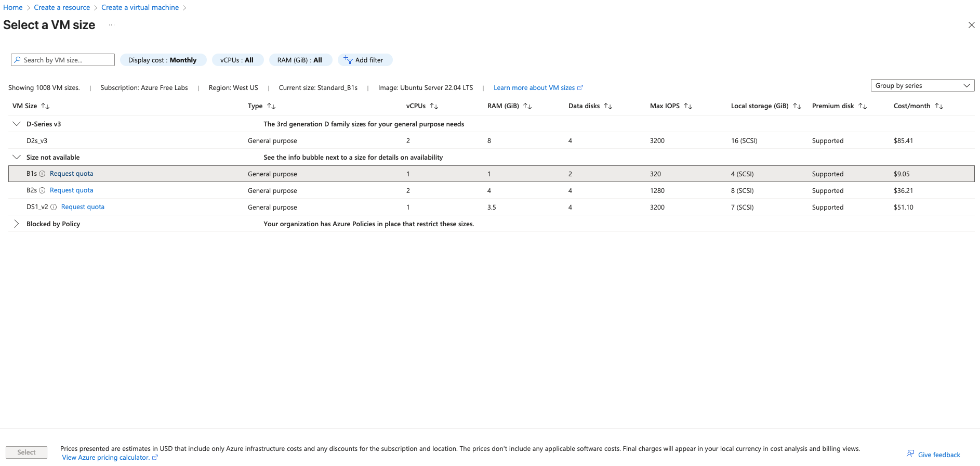This screenshot has height=466, width=980.
Task: Focus the Search by VM size field
Action: [x=63, y=60]
